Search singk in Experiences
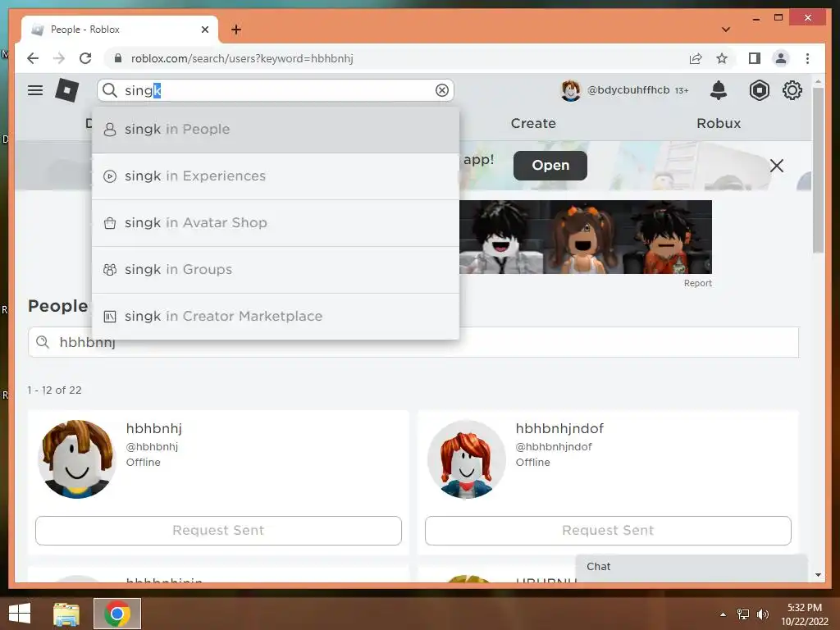The image size is (840, 630). 276,176
